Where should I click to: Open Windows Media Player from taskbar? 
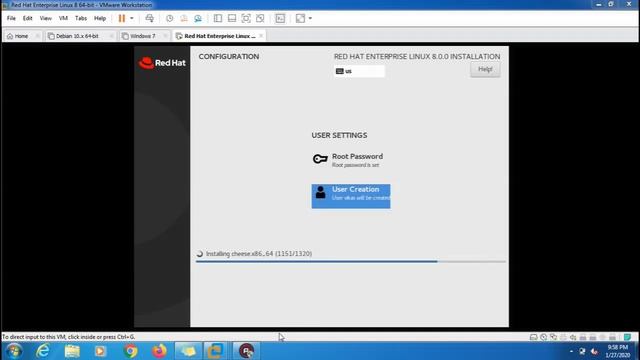coord(100,351)
